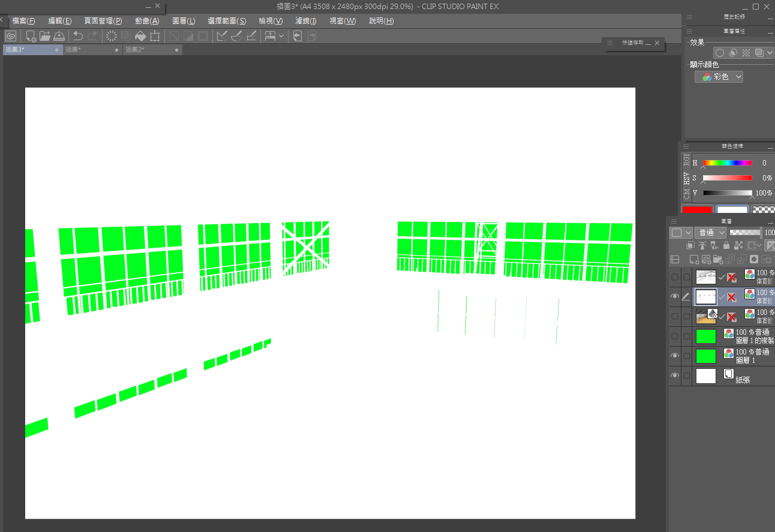Click the back page arrow icon
The height and width of the screenshot is (532, 775).
tap(298, 36)
